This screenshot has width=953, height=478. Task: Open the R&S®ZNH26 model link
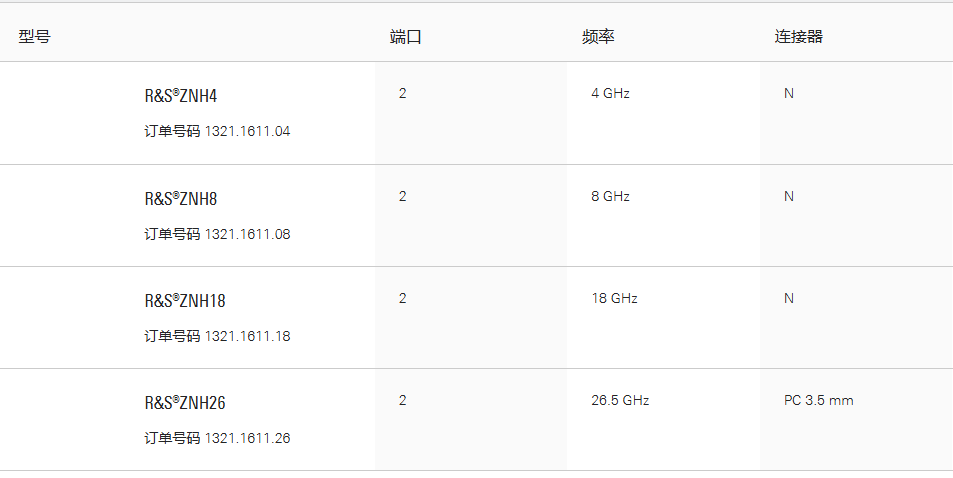185,403
